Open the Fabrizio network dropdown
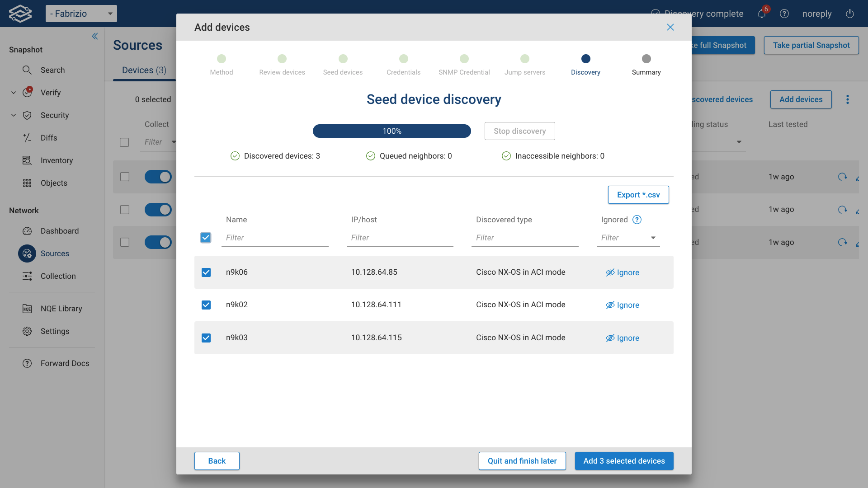The width and height of the screenshot is (868, 488). pyautogui.click(x=81, y=14)
